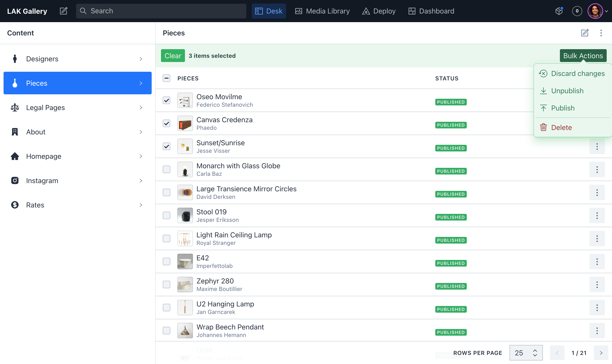
Task: Choose Unpublish from the bulk actions menu
Action: pos(567,91)
